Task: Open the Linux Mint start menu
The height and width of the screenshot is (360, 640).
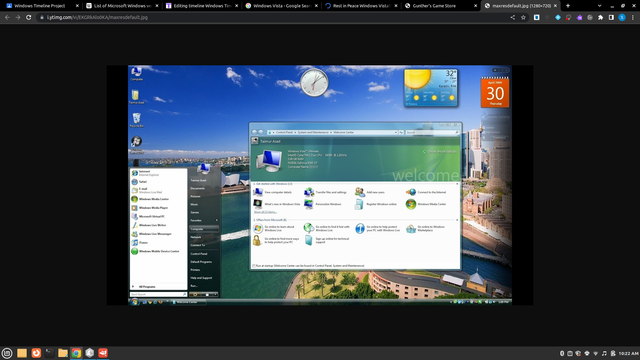Action: tap(7, 353)
